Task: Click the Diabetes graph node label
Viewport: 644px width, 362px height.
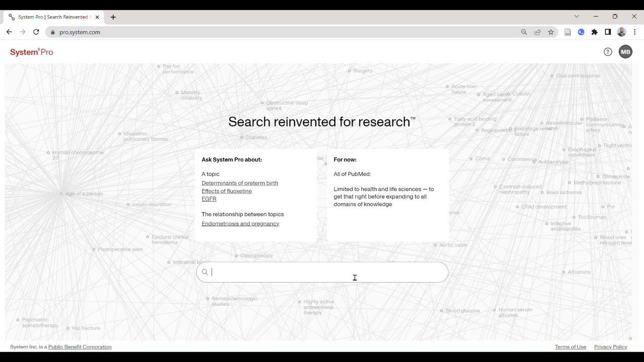Action: pos(257,137)
